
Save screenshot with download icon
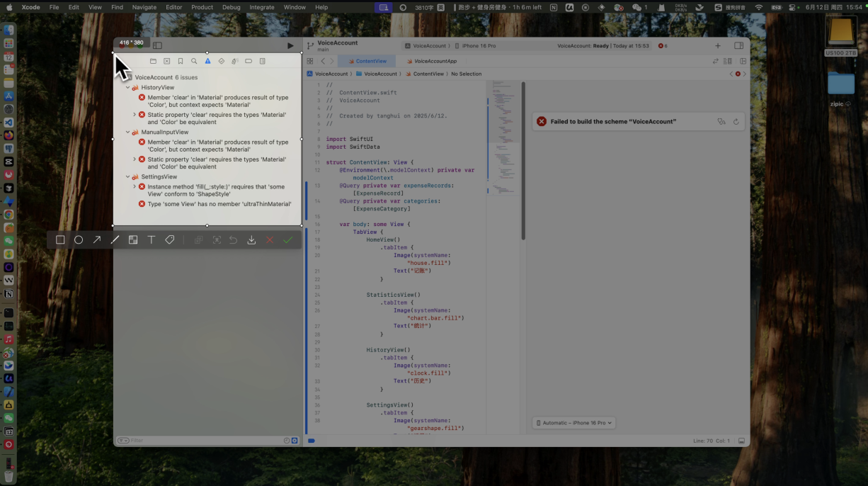tap(251, 240)
